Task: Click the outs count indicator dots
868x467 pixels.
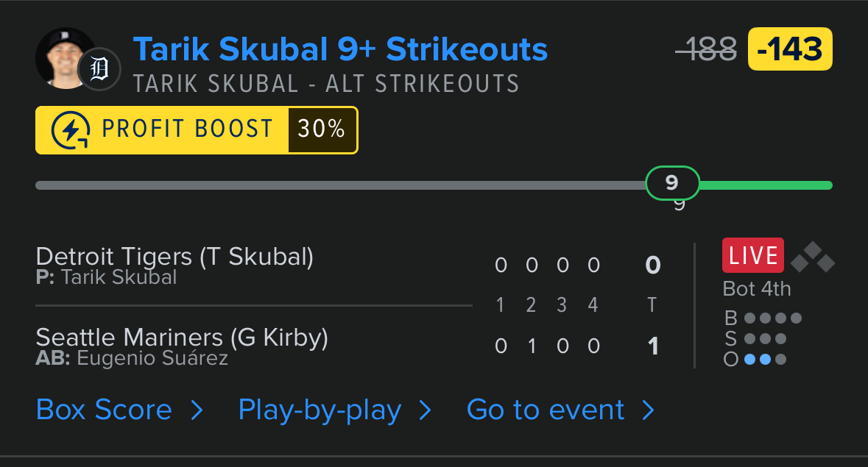Action: click(x=765, y=360)
